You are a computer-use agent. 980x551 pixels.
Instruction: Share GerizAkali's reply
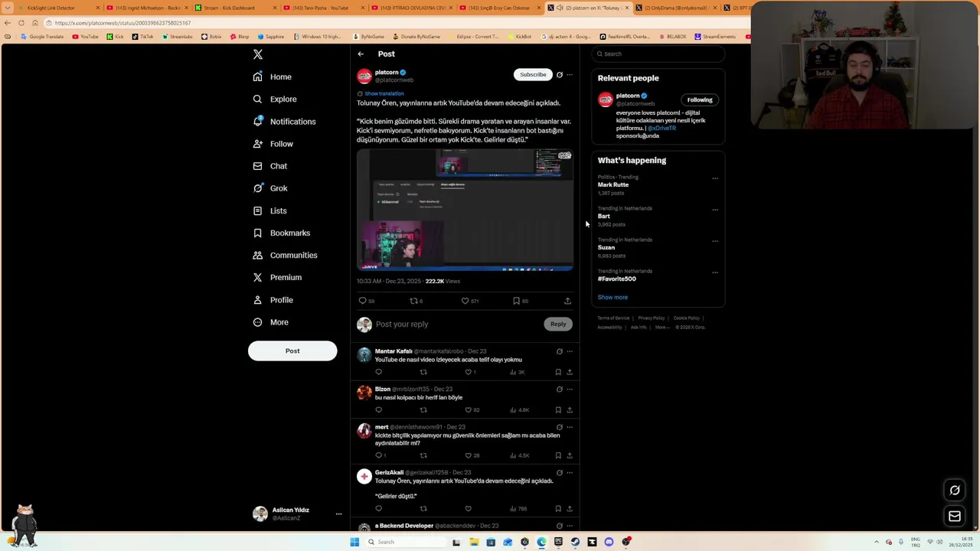tap(570, 508)
